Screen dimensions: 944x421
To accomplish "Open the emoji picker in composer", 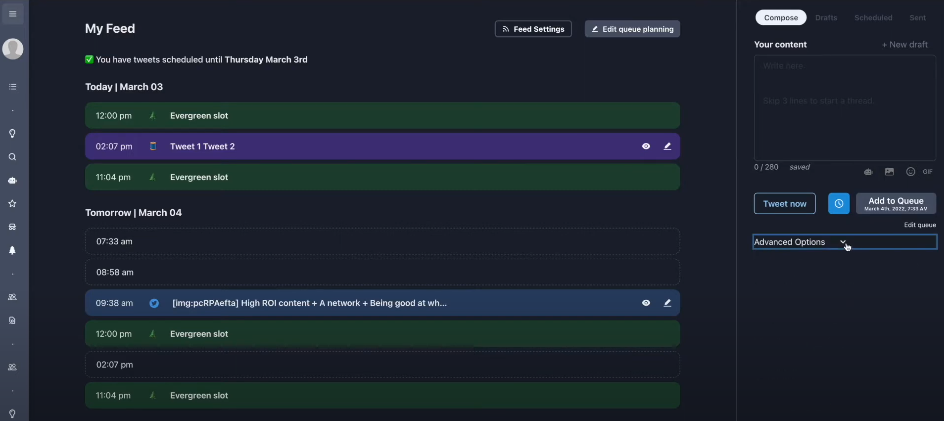I will click(x=910, y=172).
